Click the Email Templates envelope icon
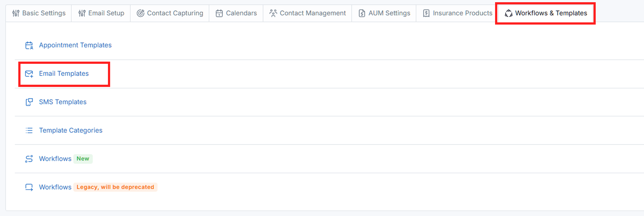The image size is (644, 216). 29,74
